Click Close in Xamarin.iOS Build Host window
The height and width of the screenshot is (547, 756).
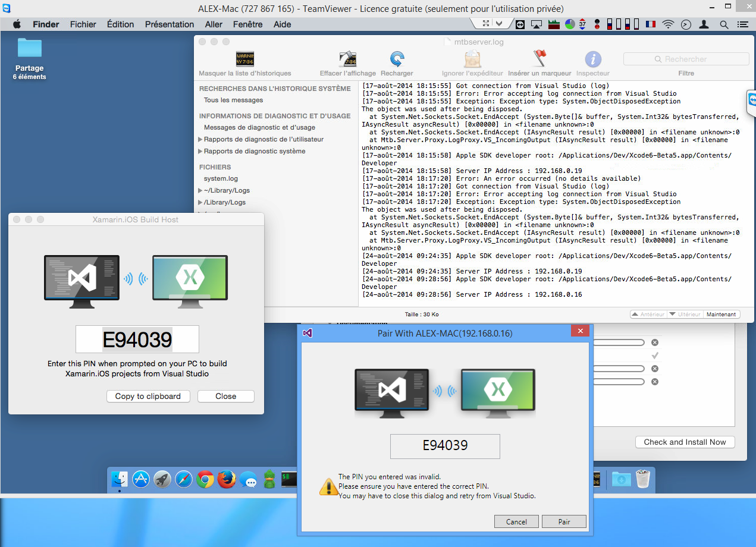click(226, 396)
